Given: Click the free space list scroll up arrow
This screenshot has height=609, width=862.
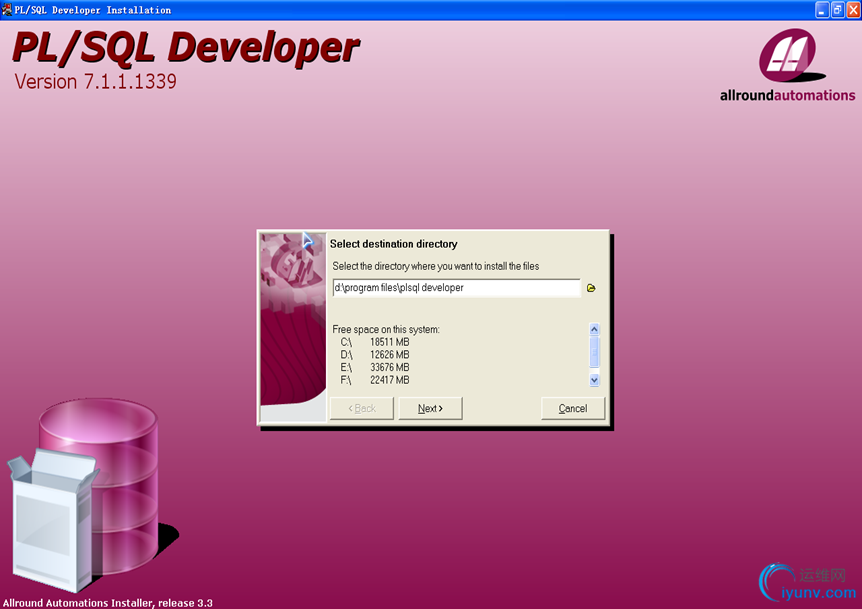Looking at the screenshot, I should pyautogui.click(x=594, y=329).
